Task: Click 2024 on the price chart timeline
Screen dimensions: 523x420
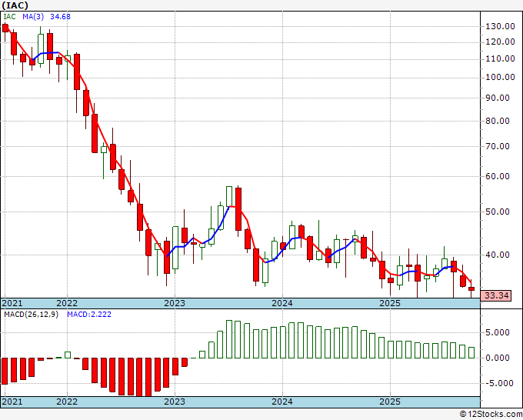Action: tap(282, 303)
